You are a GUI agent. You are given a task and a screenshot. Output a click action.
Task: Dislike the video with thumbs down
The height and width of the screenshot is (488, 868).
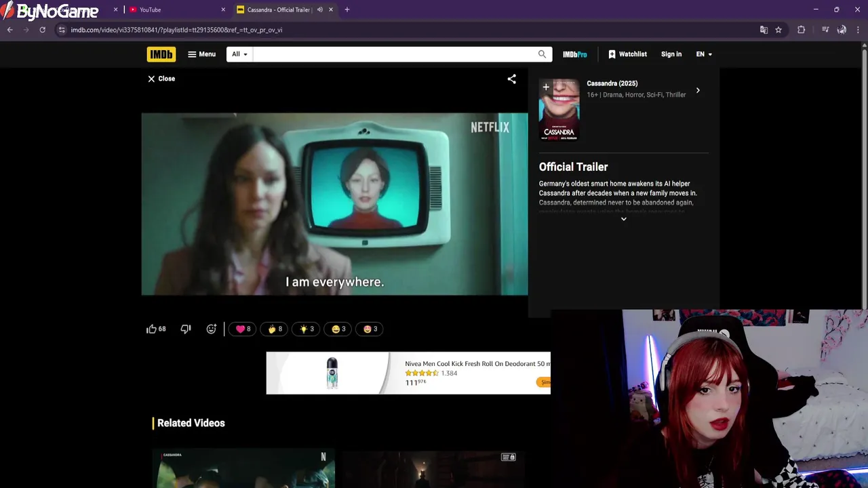pyautogui.click(x=186, y=329)
